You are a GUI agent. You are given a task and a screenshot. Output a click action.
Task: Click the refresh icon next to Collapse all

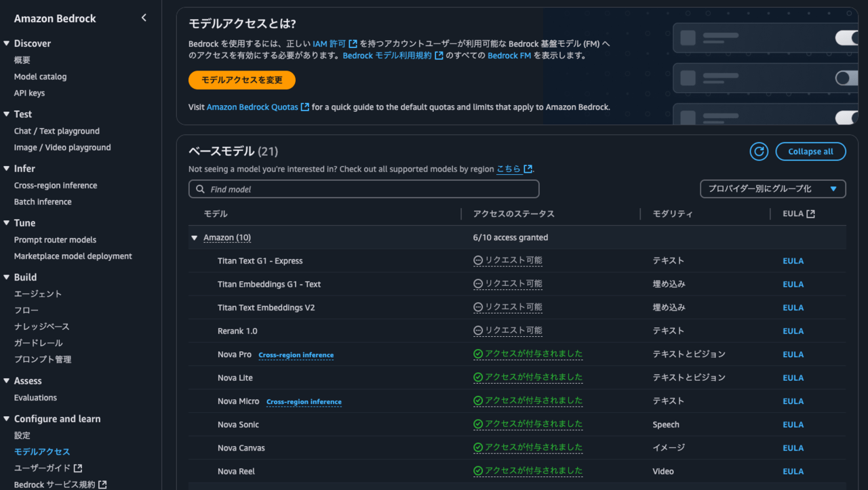759,152
